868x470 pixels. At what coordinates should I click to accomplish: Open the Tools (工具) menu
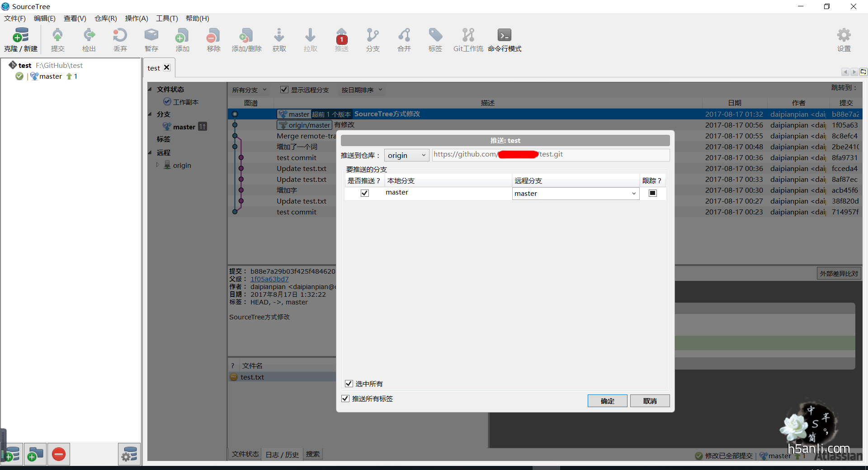[x=167, y=19]
